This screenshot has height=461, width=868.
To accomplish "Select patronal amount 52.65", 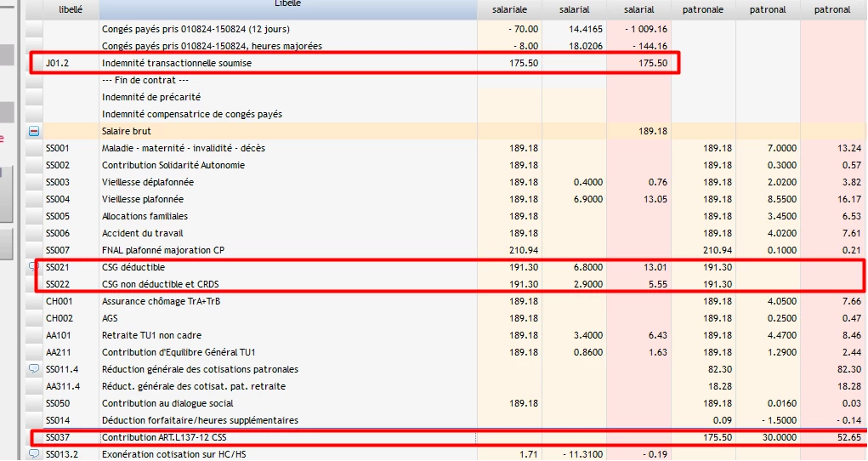I will click(x=850, y=437).
